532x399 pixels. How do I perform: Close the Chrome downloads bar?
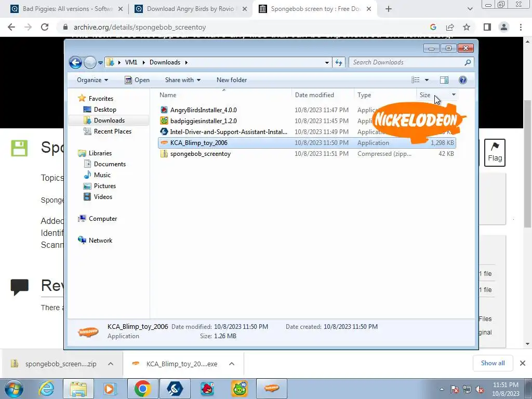click(523, 363)
